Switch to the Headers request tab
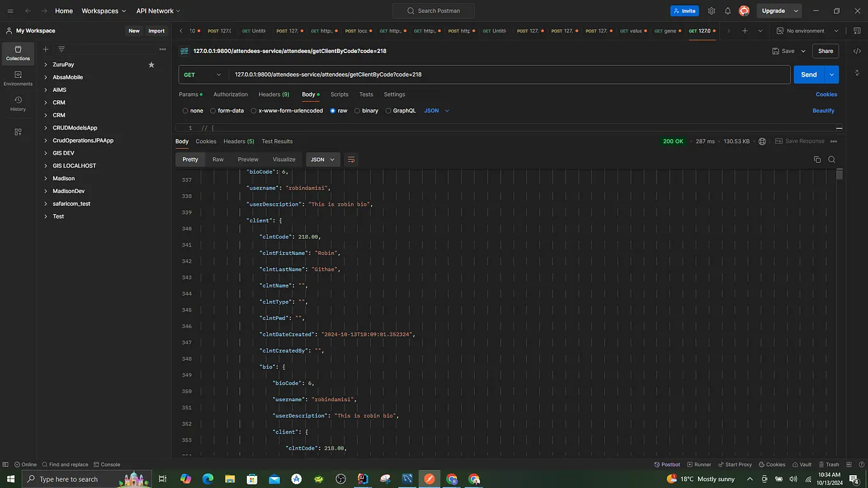This screenshot has height=488, width=868. coord(274,94)
